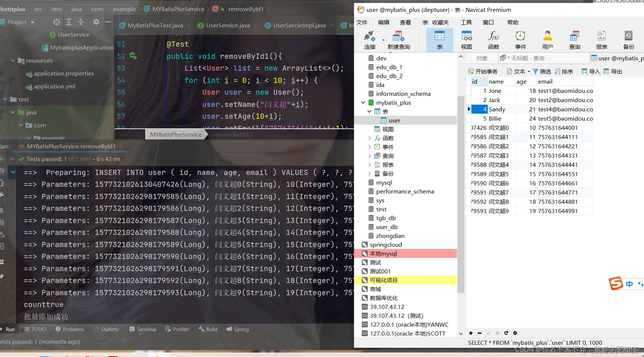The height and width of the screenshot is (357, 644).
Task: Open the 工具 menu in Navicat
Action: click(x=466, y=22)
